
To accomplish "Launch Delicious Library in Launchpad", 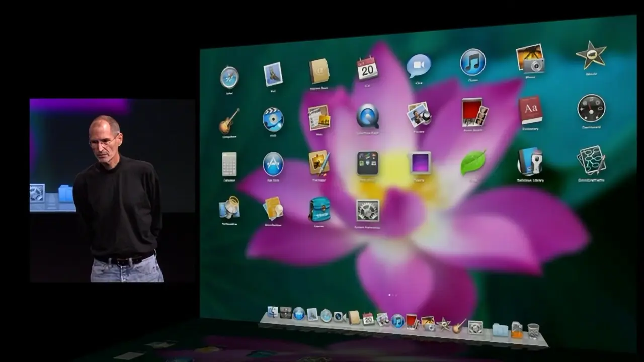I will [530, 161].
